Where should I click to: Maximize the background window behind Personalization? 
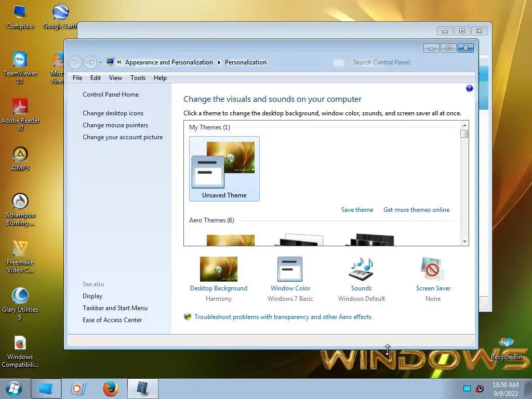point(462,31)
